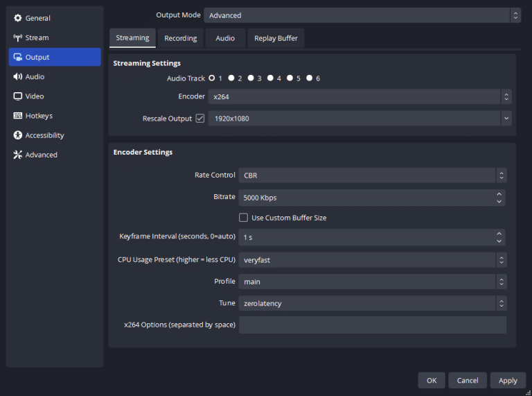Click the Hotkeys keyboard icon
532x396 pixels.
(x=17, y=116)
